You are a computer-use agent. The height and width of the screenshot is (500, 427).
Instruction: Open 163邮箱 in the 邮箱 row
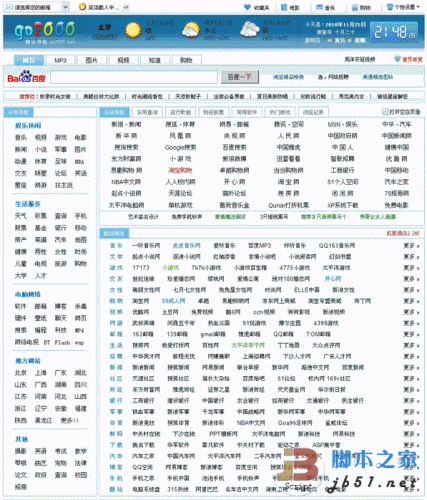pyautogui.click(x=143, y=334)
